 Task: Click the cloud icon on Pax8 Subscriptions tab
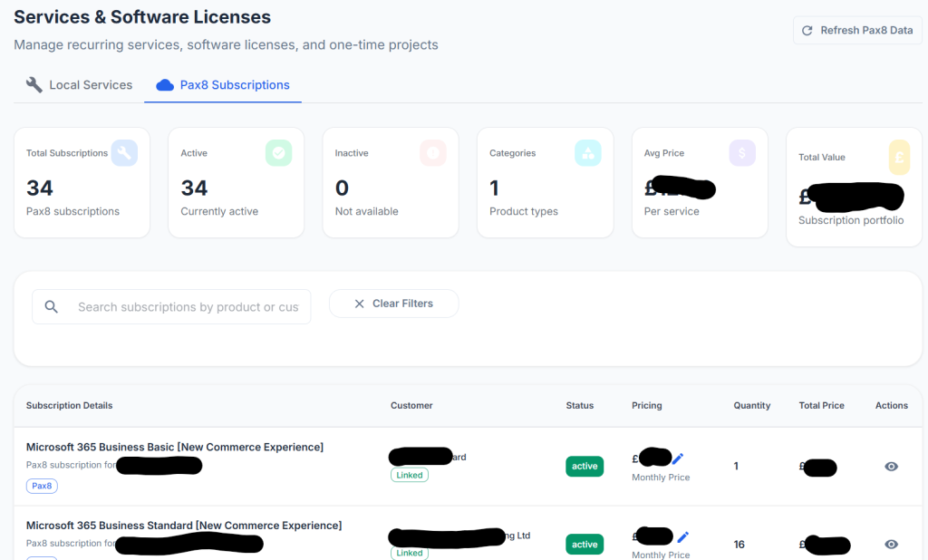coord(165,85)
